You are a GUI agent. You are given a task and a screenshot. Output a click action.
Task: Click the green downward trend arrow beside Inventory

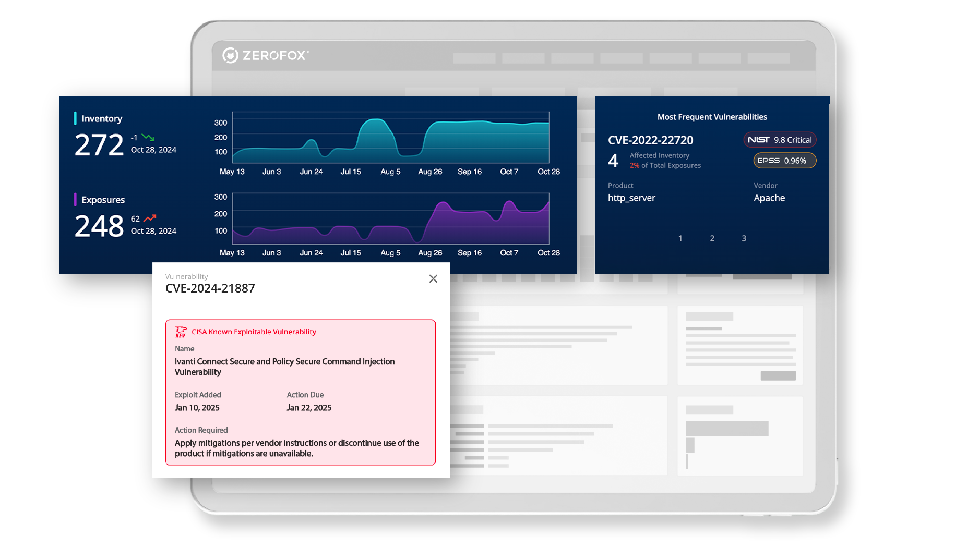(148, 138)
